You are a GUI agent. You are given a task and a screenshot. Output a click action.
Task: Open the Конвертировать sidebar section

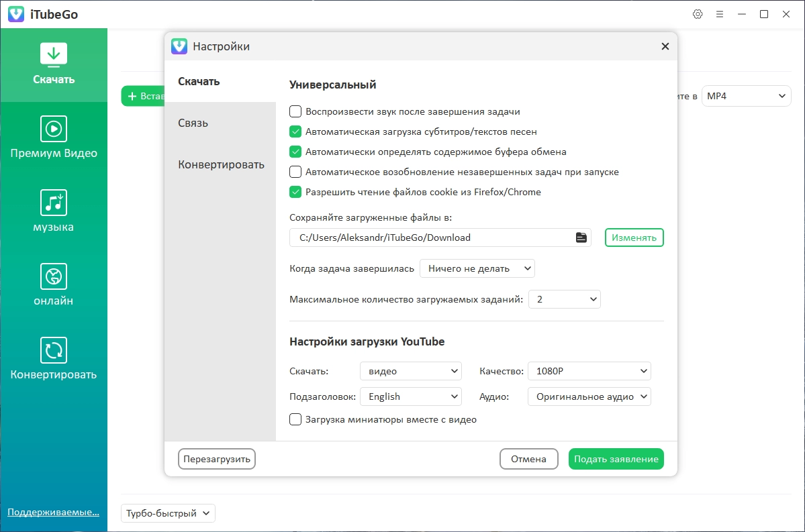point(54,359)
